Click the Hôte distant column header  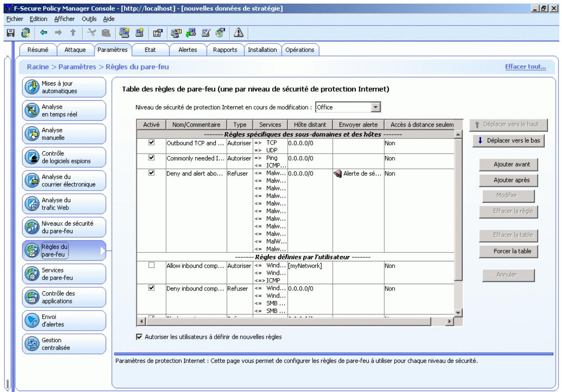point(310,124)
